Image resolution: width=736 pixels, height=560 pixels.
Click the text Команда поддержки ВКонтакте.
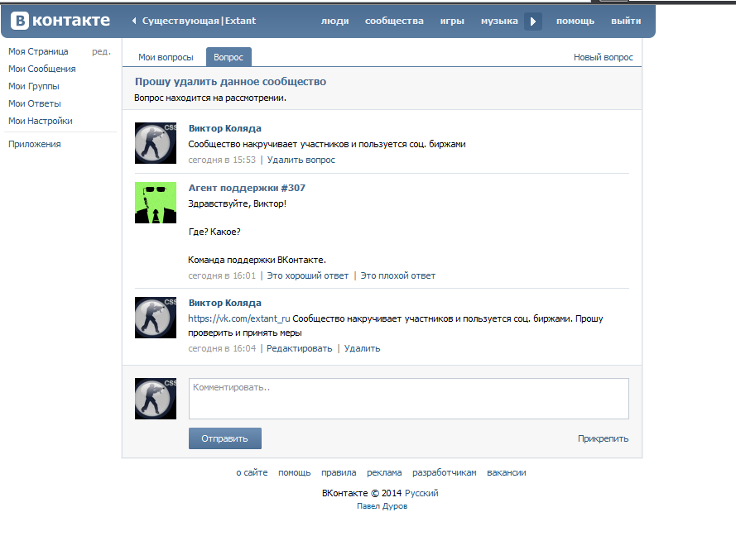[x=257, y=260]
